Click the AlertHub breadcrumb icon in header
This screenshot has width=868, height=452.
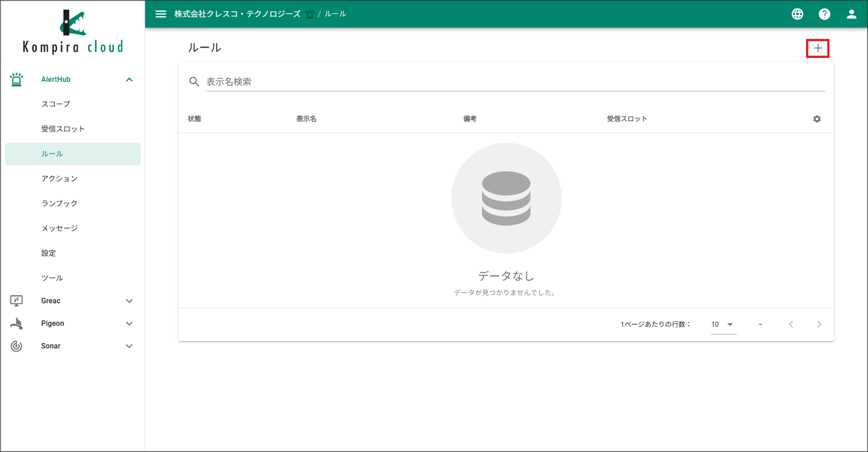[309, 14]
